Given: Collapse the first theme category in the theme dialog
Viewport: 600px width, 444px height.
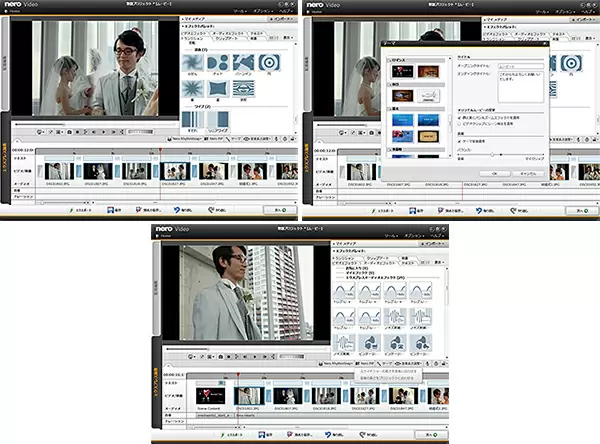Looking at the screenshot, I should [x=390, y=60].
